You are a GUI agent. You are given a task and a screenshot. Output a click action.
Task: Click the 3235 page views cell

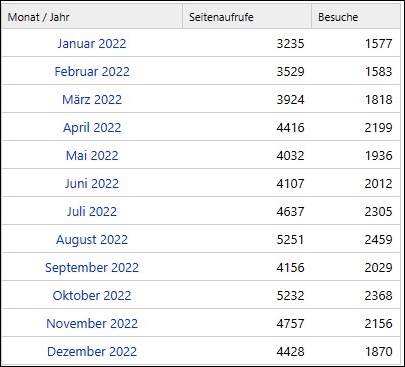pyautogui.click(x=290, y=43)
